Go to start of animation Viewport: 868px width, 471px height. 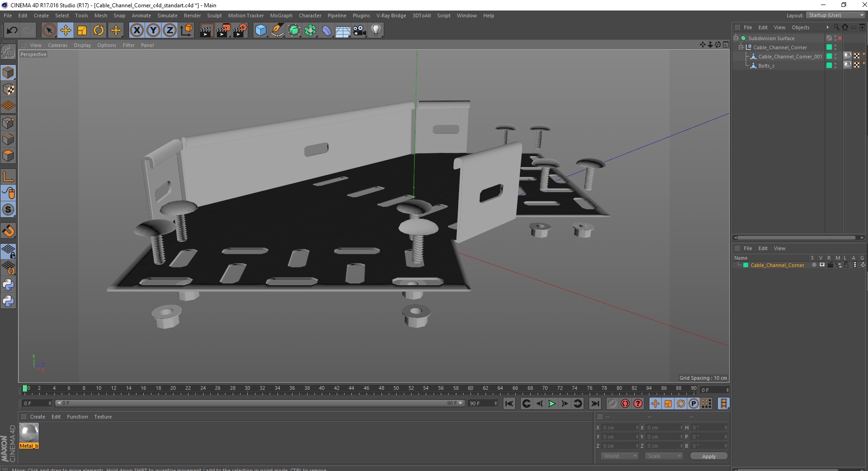click(509, 403)
